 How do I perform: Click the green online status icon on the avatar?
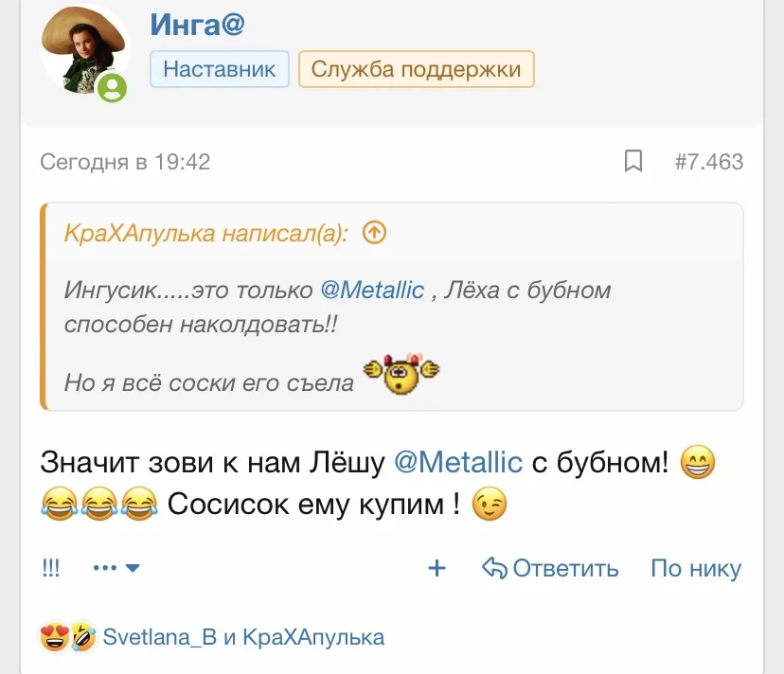112,88
